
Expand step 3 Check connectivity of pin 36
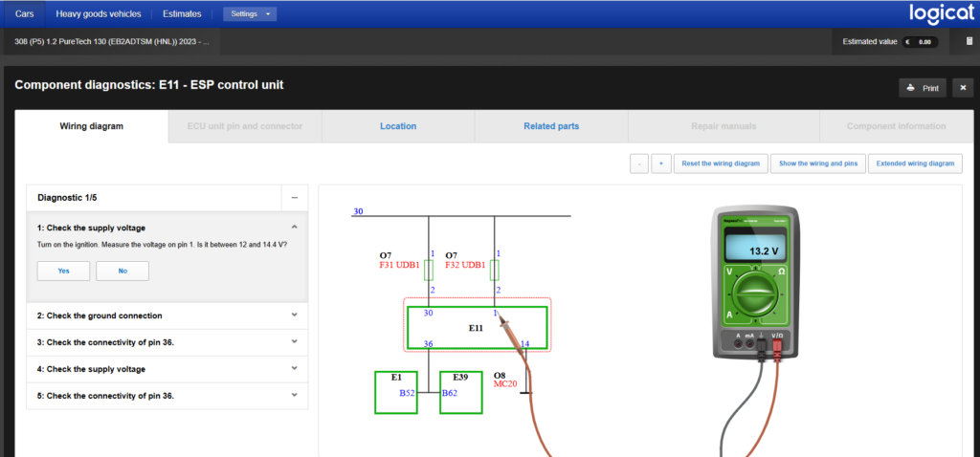tap(167, 342)
